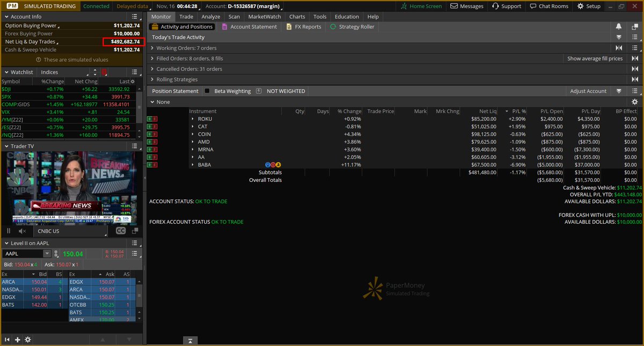Click Rolling Strategies column-fit icon
This screenshot has width=644, height=346.
click(x=635, y=79)
